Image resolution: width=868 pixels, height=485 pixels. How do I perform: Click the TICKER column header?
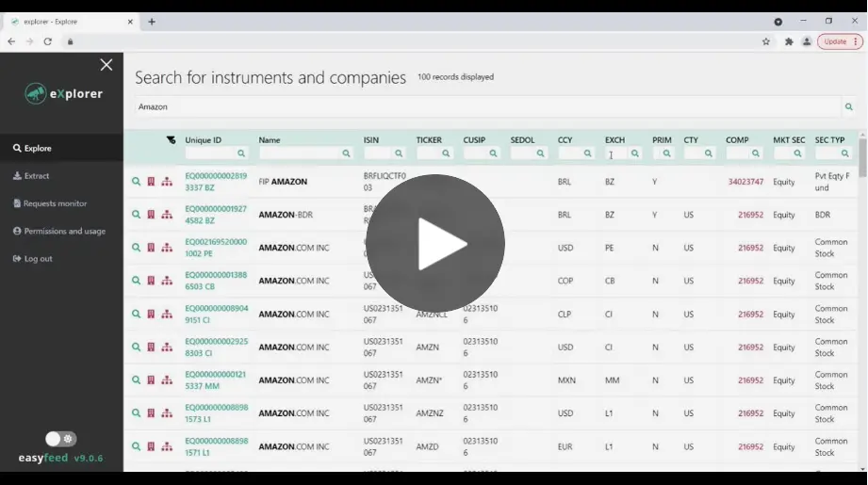coord(429,140)
